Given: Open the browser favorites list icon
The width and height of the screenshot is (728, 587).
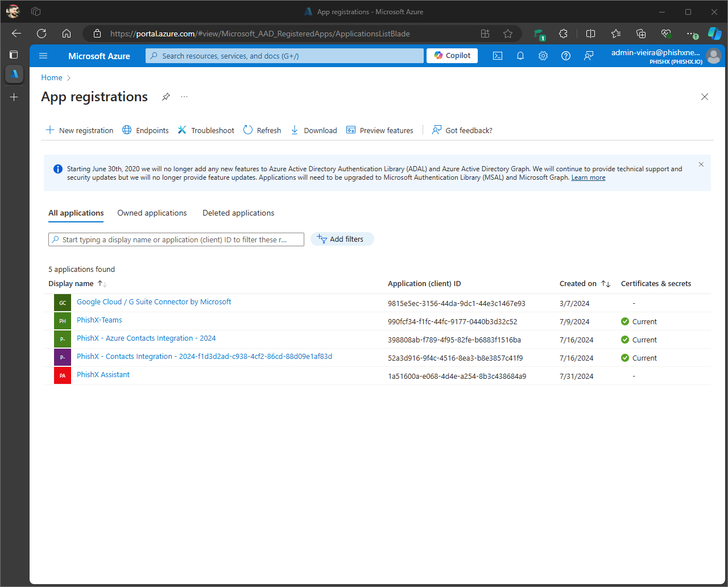Looking at the screenshot, I should (616, 34).
